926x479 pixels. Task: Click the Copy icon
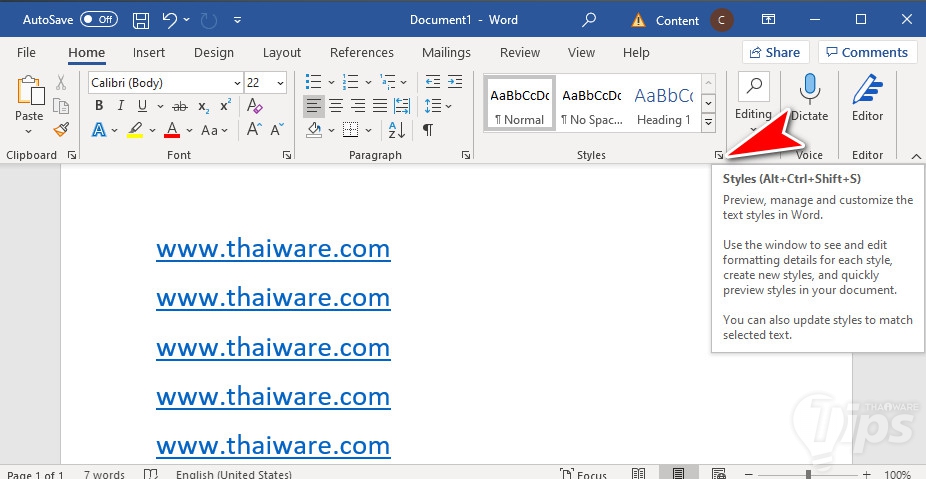tap(61, 106)
